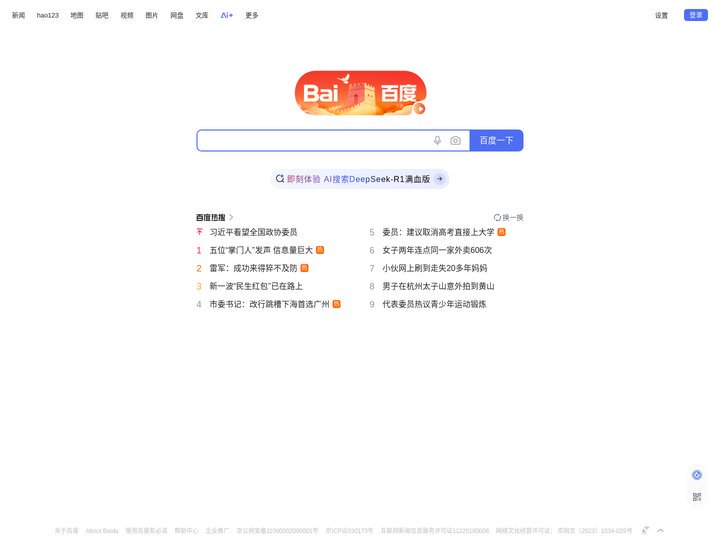The image size is (720, 540).
Task: Click the orange tag icon after 雷军：成功来得猝不及防
Action: (x=304, y=268)
